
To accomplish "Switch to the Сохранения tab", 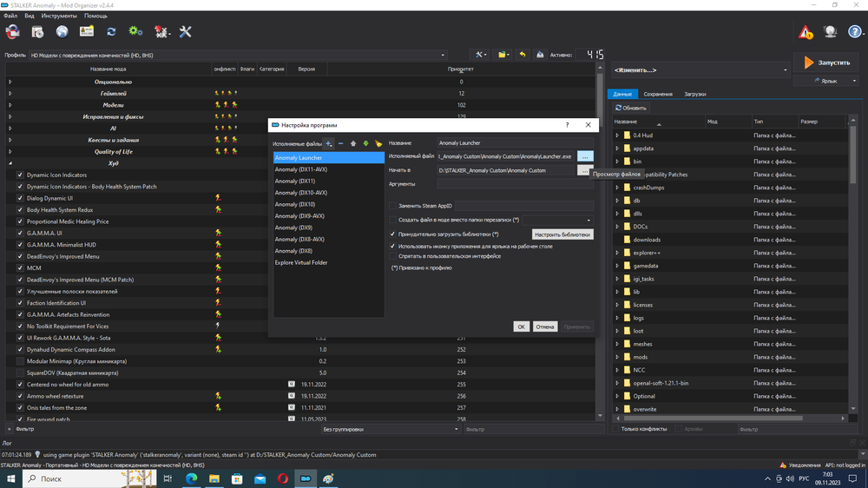I will pos(657,94).
